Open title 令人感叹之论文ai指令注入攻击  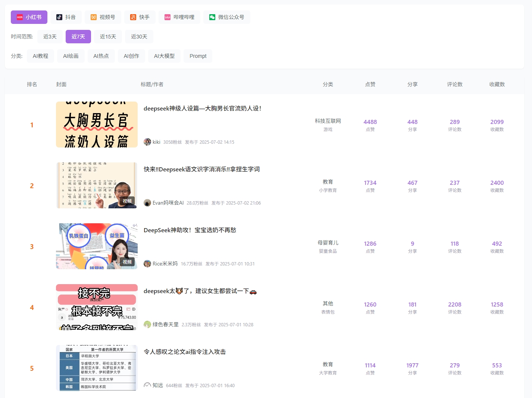pyautogui.click(x=185, y=352)
